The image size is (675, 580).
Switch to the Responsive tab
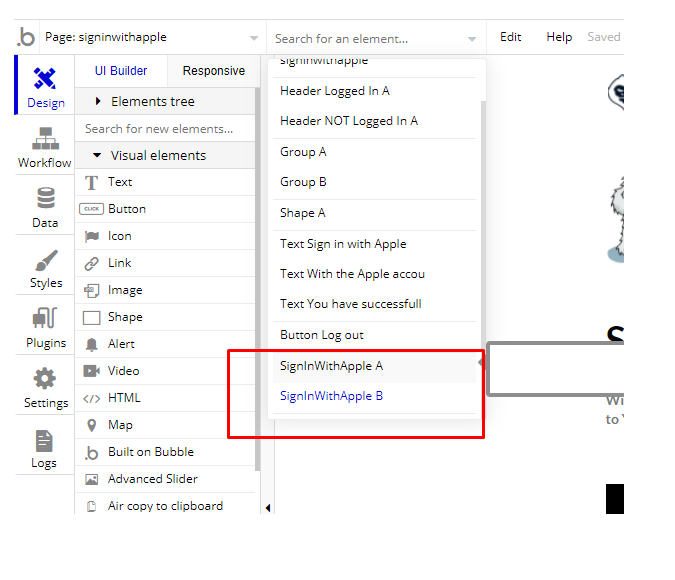point(214,71)
